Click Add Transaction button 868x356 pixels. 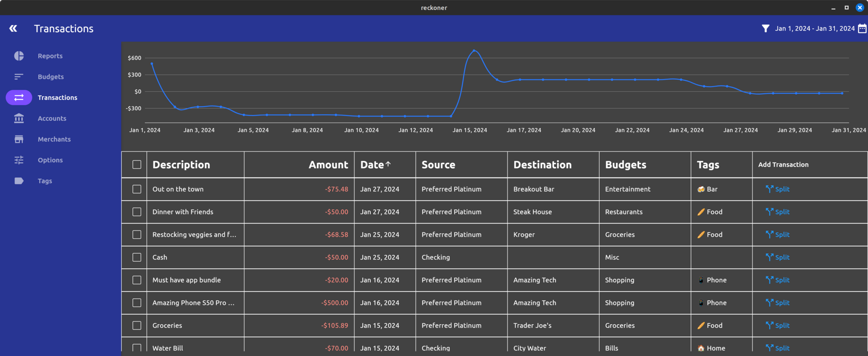[x=783, y=164]
